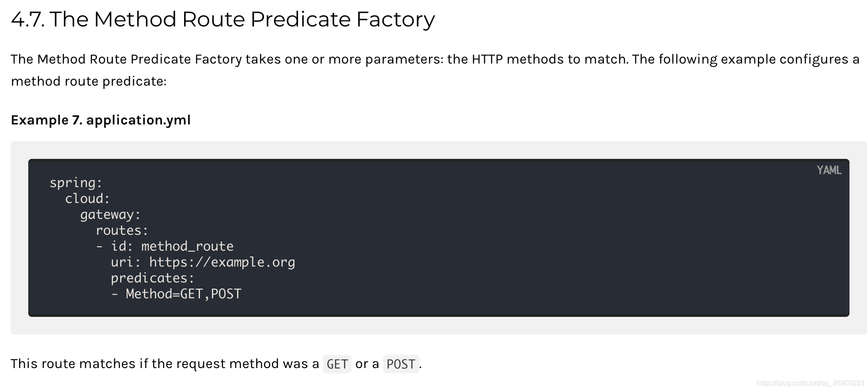Click the intro paragraph's first line

coord(435,59)
